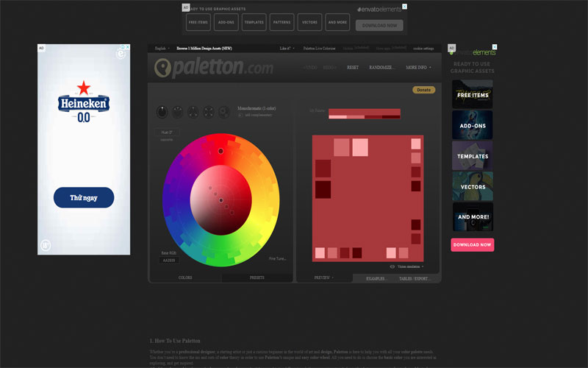Open the TEMPLATES thumbnail in the right sidebar
This screenshot has width=588, height=368.
tap(473, 155)
